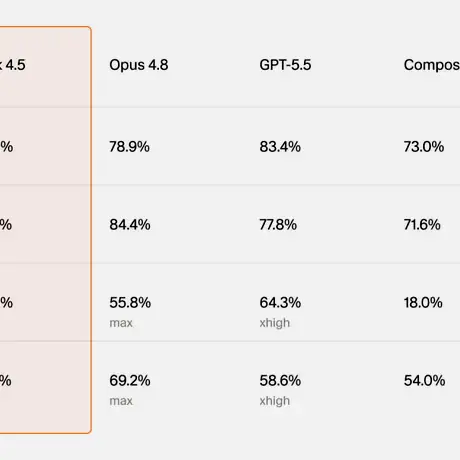Select the highlighted 4.5 column header

point(13,65)
